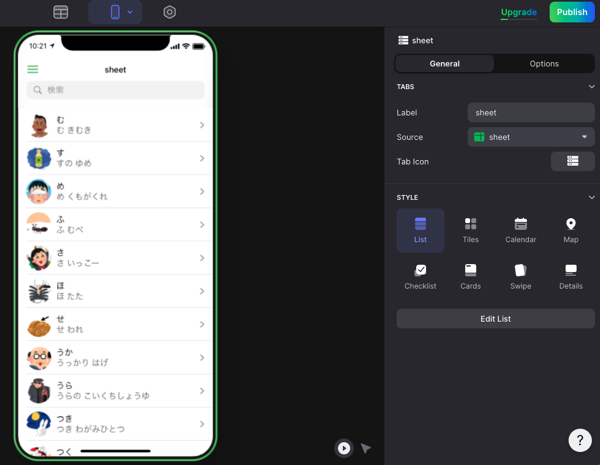Open the device type dropdown arrow
The width and height of the screenshot is (600, 465).
coord(130,12)
